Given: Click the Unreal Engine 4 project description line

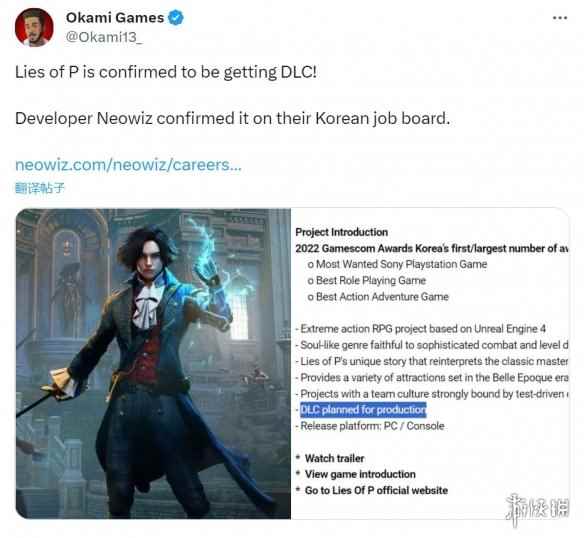Looking at the screenshot, I should 420,329.
